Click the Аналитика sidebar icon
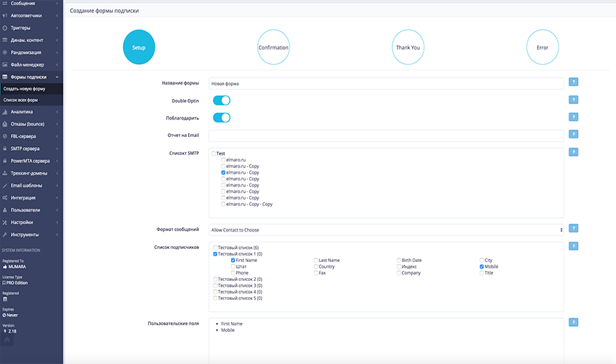Image resolution: width=616 pixels, height=364 pixels. pyautogui.click(x=5, y=112)
